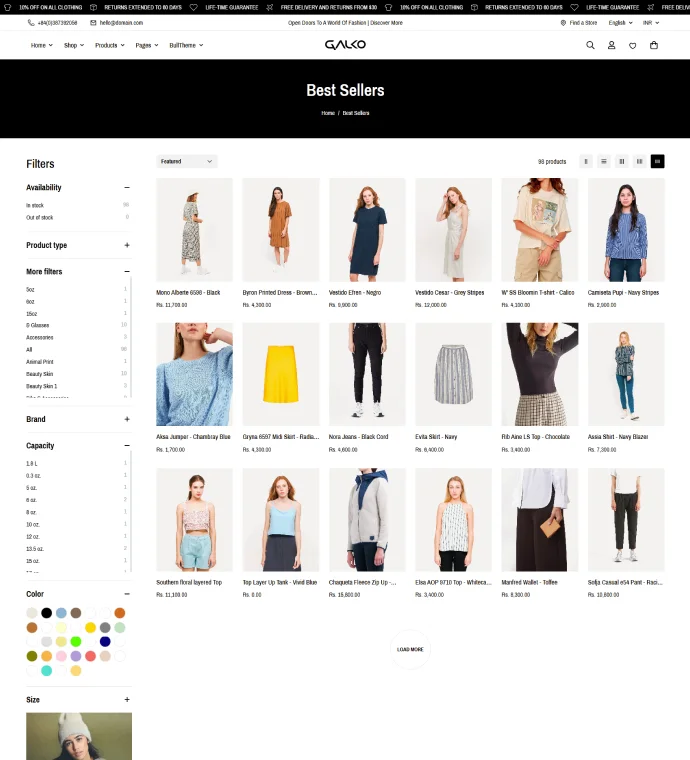Open the English language dropdown

click(x=620, y=23)
